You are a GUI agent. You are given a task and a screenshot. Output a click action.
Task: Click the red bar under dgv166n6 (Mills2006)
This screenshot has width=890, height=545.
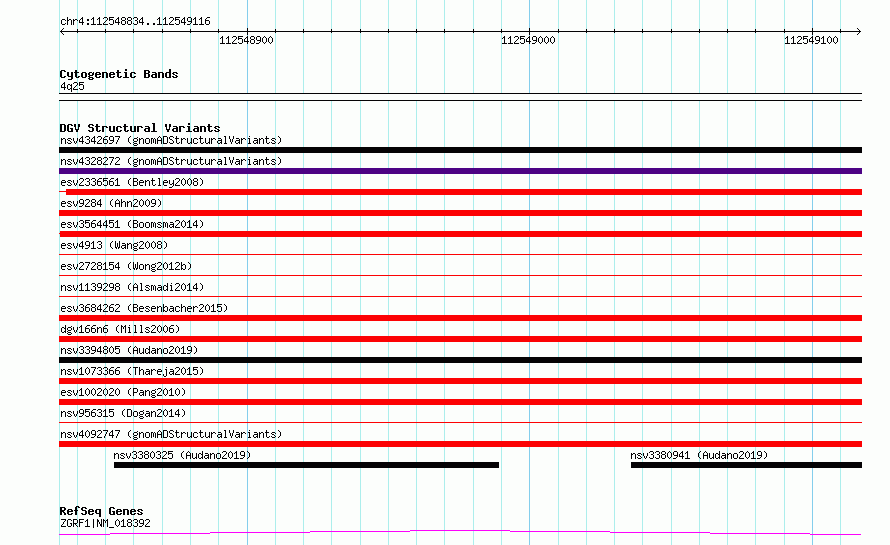tap(460, 339)
